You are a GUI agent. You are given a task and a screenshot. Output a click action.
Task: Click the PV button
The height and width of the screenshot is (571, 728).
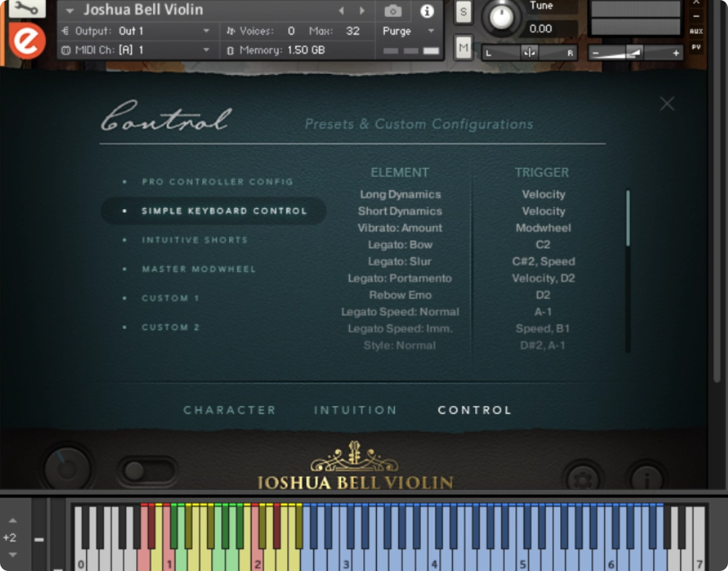[696, 47]
